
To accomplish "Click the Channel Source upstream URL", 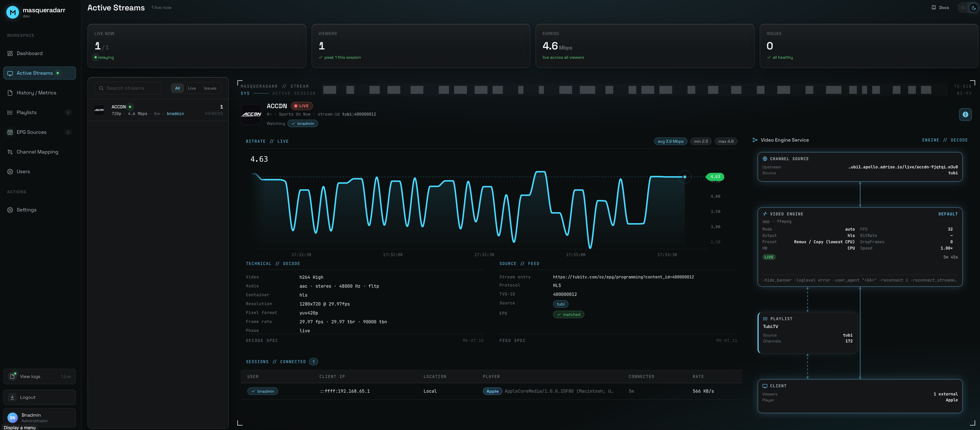I will [x=903, y=167].
